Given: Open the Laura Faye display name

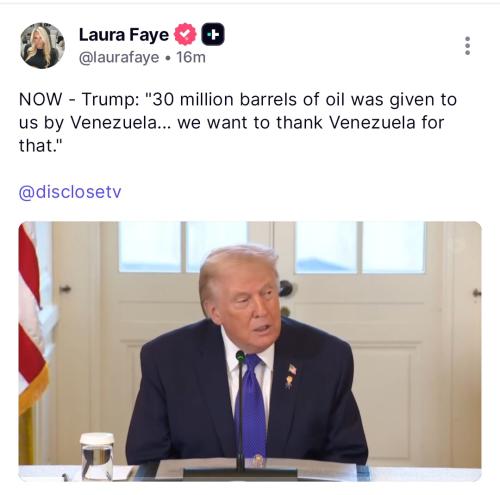Looking at the screenshot, I should [x=124, y=35].
